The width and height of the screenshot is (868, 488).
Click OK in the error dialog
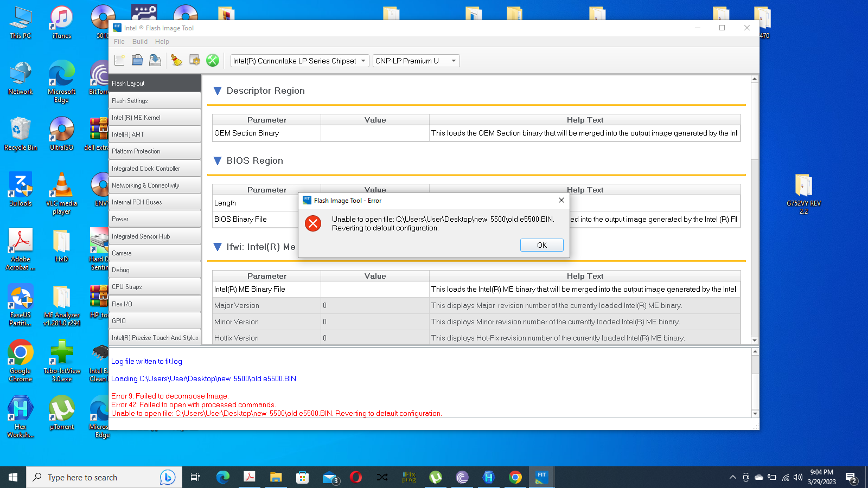(x=541, y=245)
